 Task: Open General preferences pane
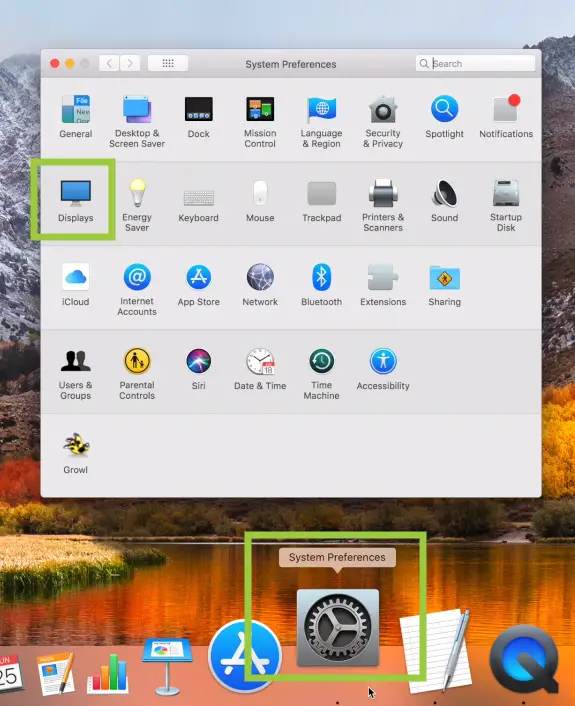(x=76, y=117)
